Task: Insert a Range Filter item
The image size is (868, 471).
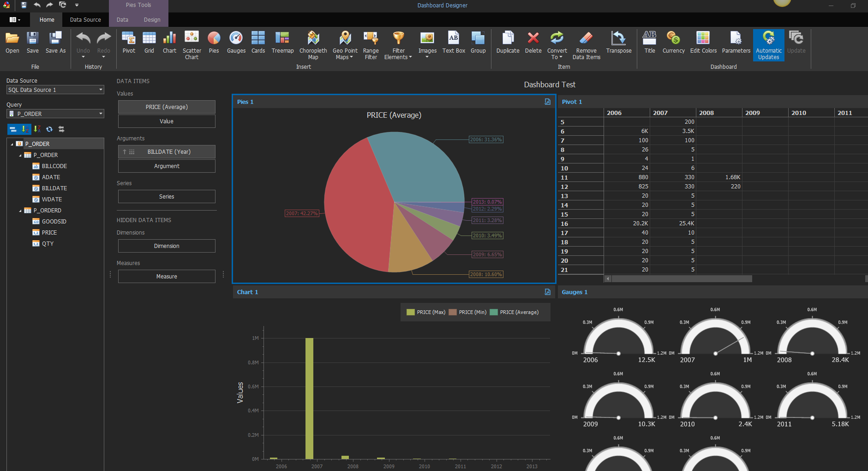Action: pyautogui.click(x=371, y=45)
